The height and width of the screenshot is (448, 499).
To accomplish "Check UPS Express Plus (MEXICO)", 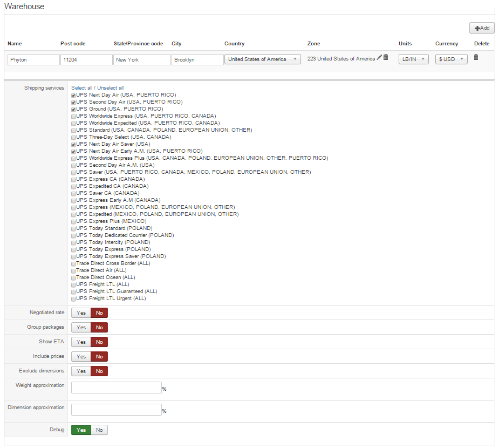I will pyautogui.click(x=73, y=222).
